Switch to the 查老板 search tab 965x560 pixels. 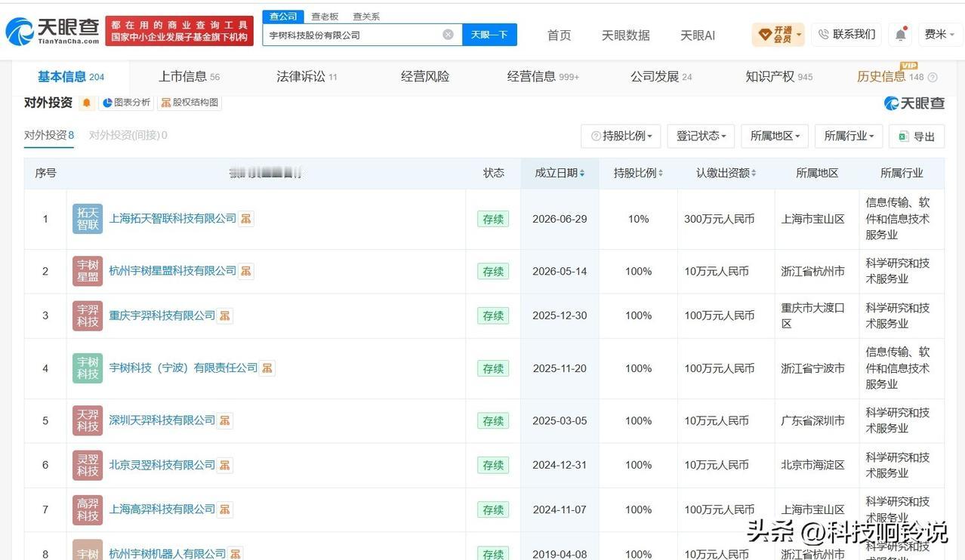tap(325, 16)
